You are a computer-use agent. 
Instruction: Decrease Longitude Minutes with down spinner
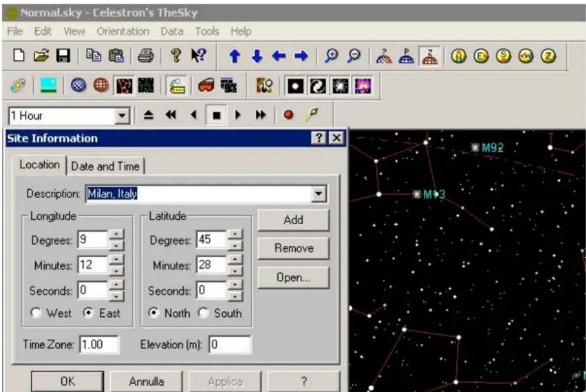[x=117, y=271]
